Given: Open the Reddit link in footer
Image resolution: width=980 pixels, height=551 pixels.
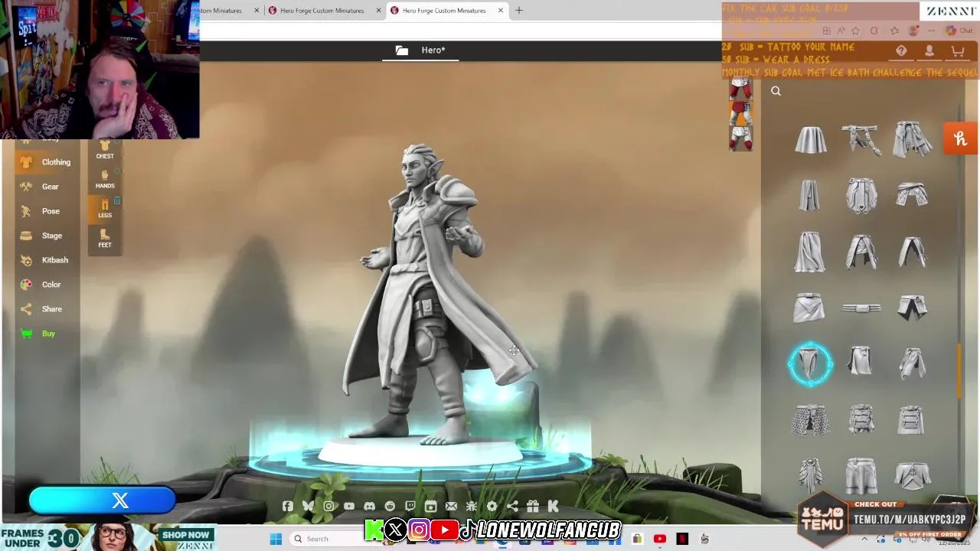Looking at the screenshot, I should click(390, 506).
